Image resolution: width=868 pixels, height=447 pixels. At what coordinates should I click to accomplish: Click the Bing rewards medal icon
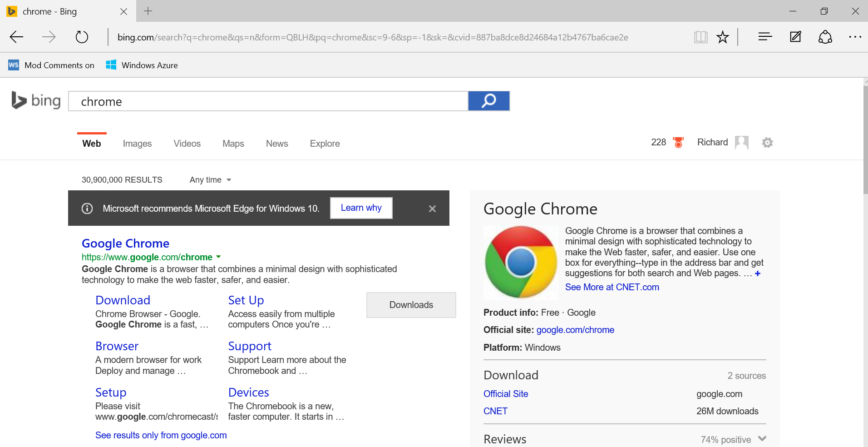point(678,143)
